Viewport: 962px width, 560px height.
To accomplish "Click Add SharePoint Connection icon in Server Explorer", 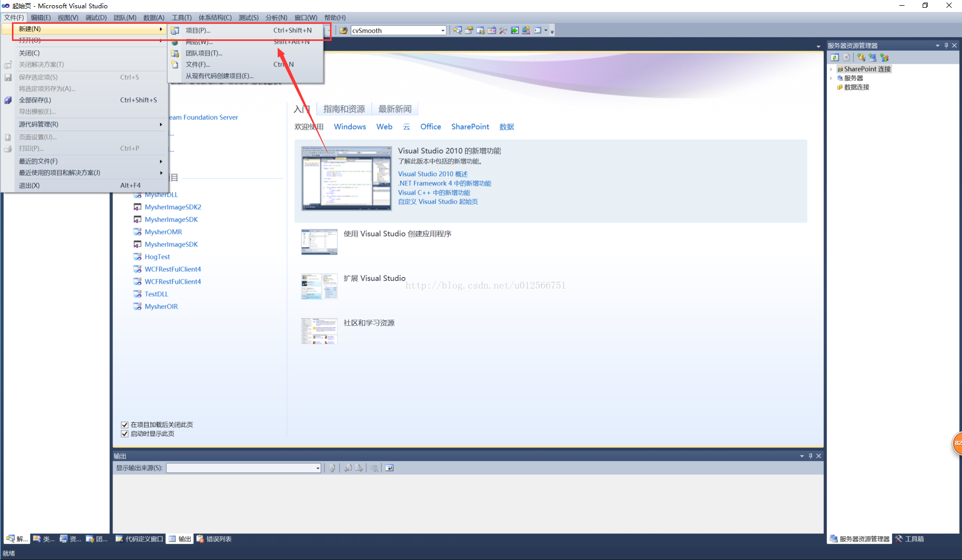I will 884,58.
